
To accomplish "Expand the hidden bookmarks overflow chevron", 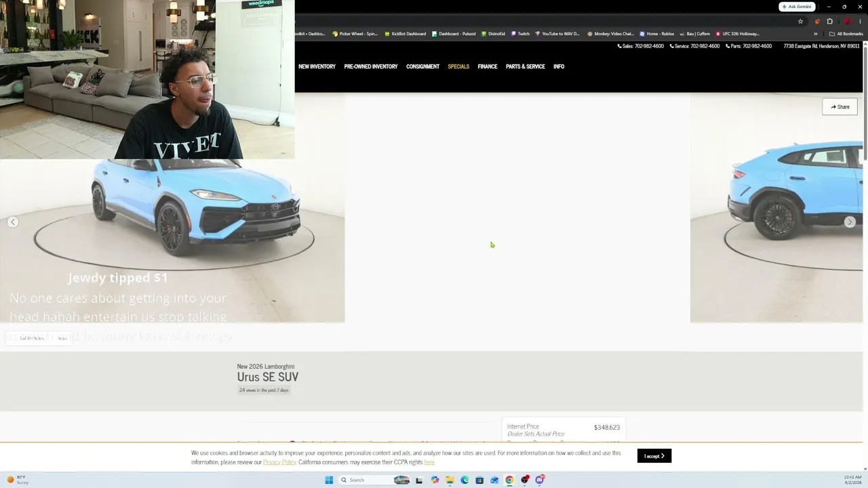I will (x=816, y=34).
